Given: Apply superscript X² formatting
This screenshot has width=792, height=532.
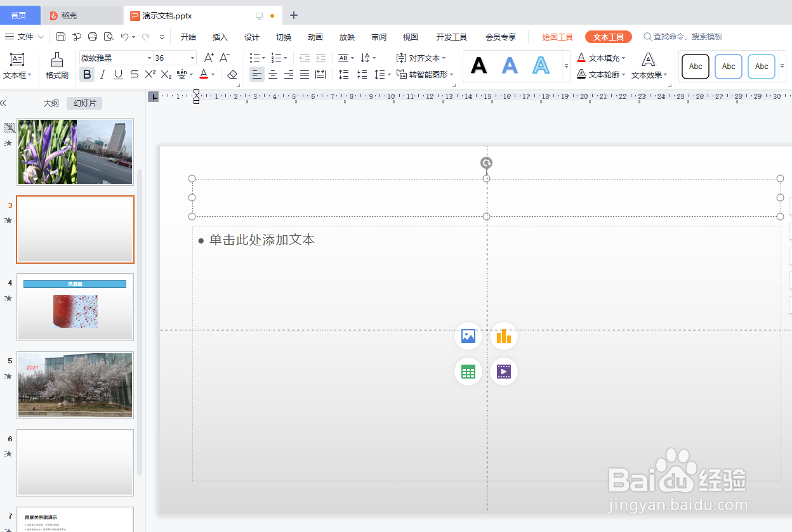Looking at the screenshot, I should pyautogui.click(x=150, y=74).
